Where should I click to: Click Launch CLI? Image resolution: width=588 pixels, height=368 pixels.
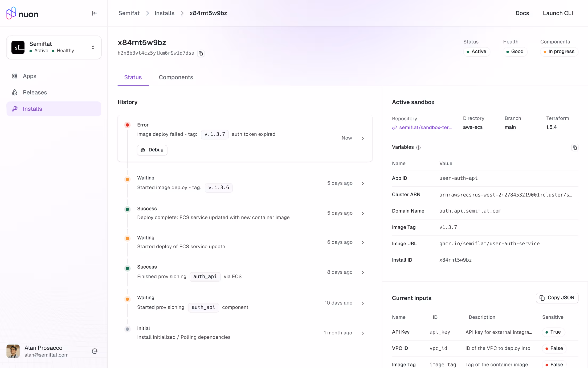tap(558, 13)
